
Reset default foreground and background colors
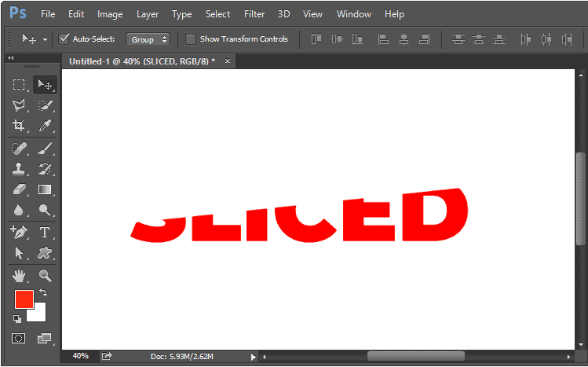click(x=17, y=319)
